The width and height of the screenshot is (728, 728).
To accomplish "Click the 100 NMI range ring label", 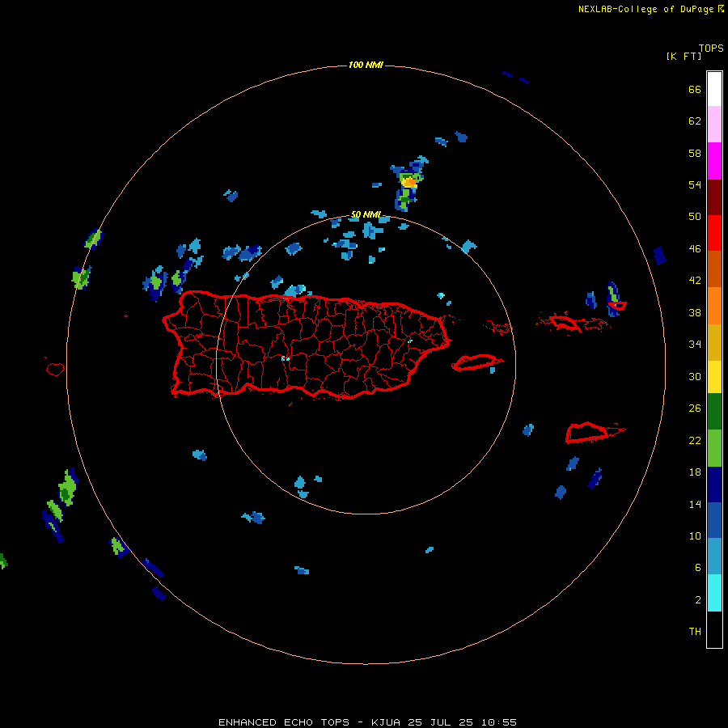I will tap(366, 65).
